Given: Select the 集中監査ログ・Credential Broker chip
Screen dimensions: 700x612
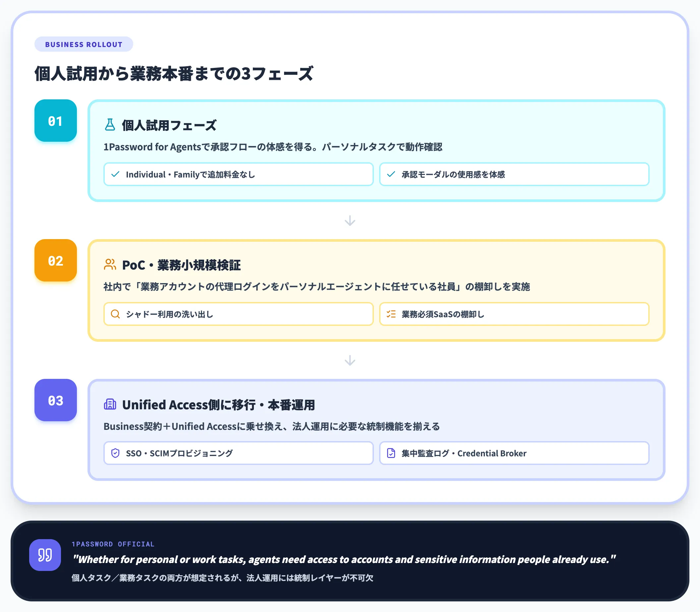Looking at the screenshot, I should pos(514,453).
